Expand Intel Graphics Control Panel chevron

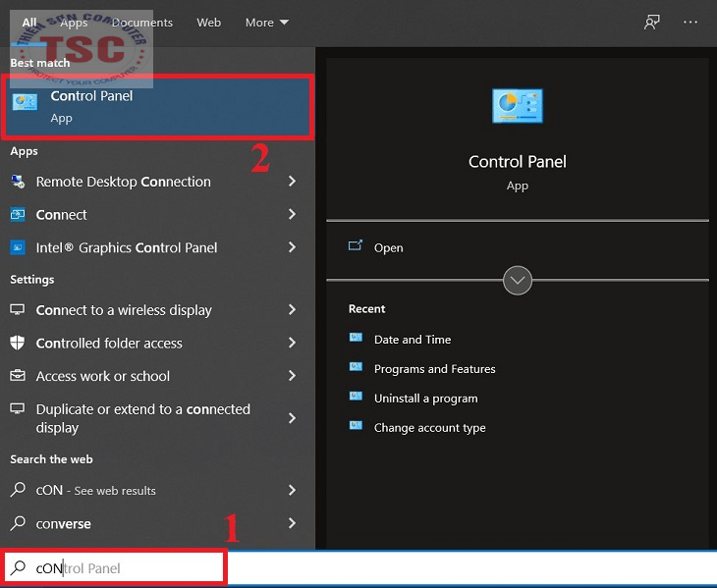tap(292, 247)
